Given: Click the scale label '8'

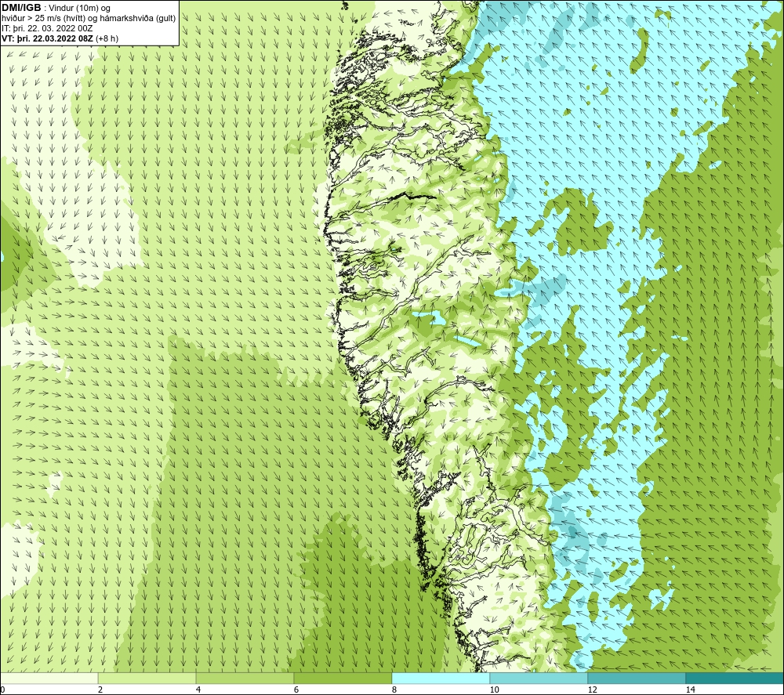Looking at the screenshot, I should point(394,690).
